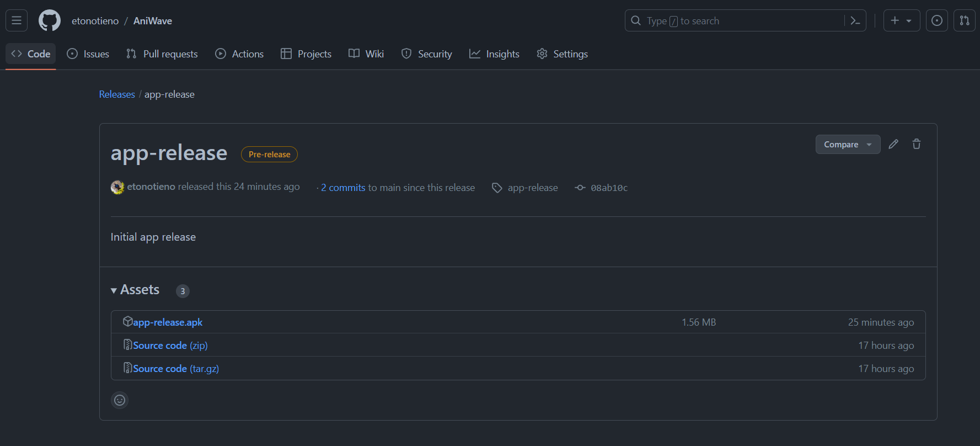Open the pull requests icon in header

coord(965,20)
